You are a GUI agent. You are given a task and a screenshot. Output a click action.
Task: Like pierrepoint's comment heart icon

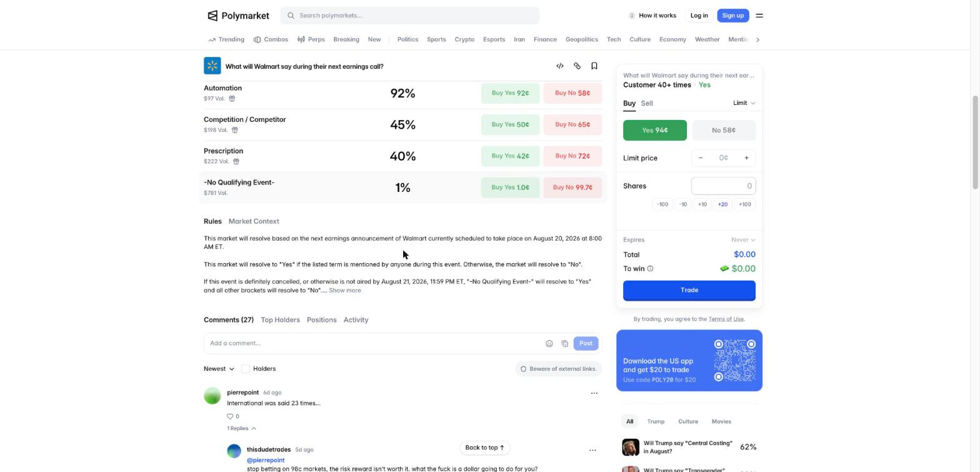[x=230, y=416]
